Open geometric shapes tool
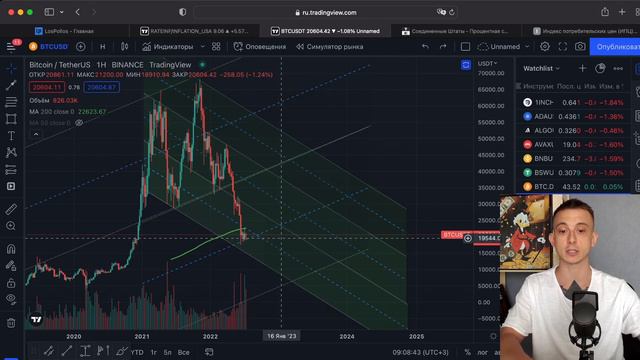The width and height of the screenshot is (640, 360). point(11,119)
